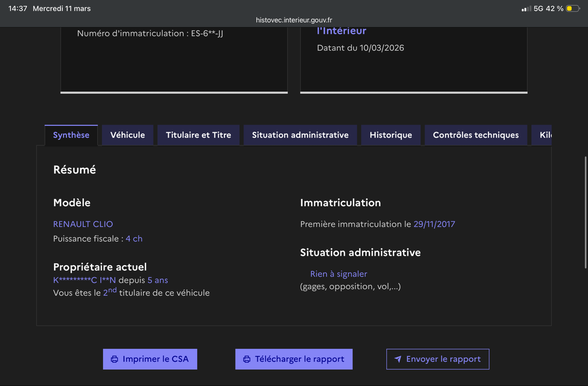
Task: Click the vertical scrollbar on the right edge
Action: tap(586, 212)
